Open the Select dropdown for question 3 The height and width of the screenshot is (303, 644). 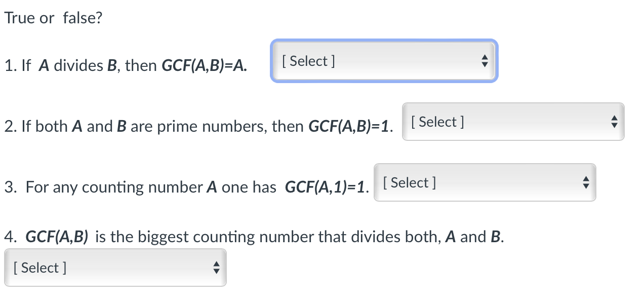[x=485, y=182]
